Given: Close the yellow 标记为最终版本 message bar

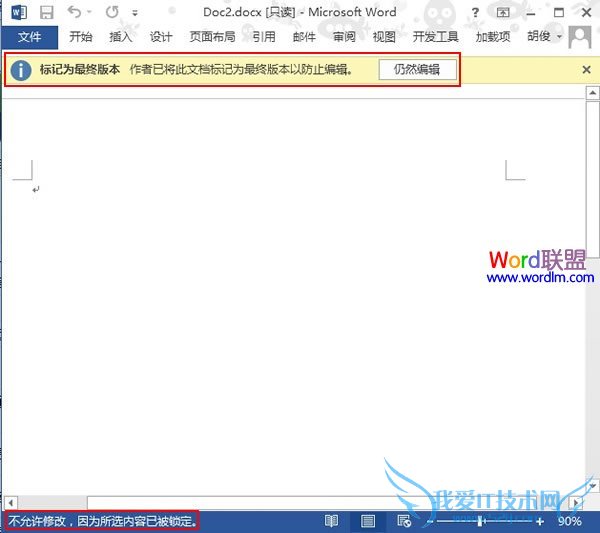Looking at the screenshot, I should click(x=586, y=70).
